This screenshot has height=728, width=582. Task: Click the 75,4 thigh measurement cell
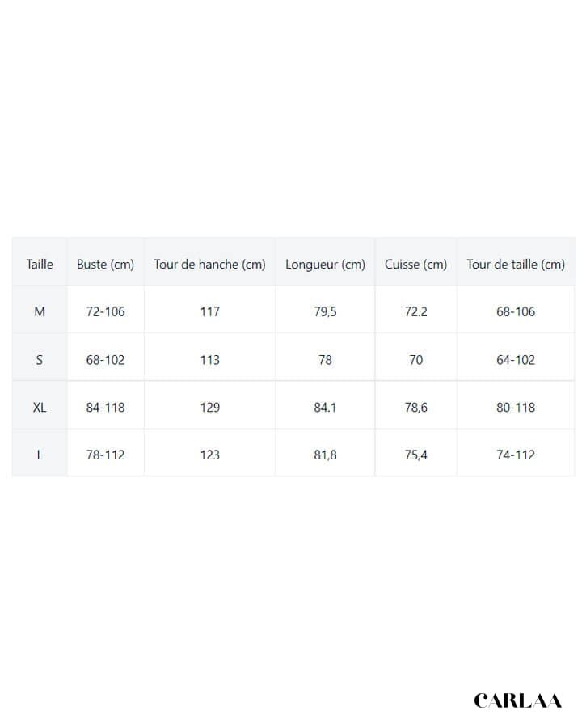click(415, 455)
